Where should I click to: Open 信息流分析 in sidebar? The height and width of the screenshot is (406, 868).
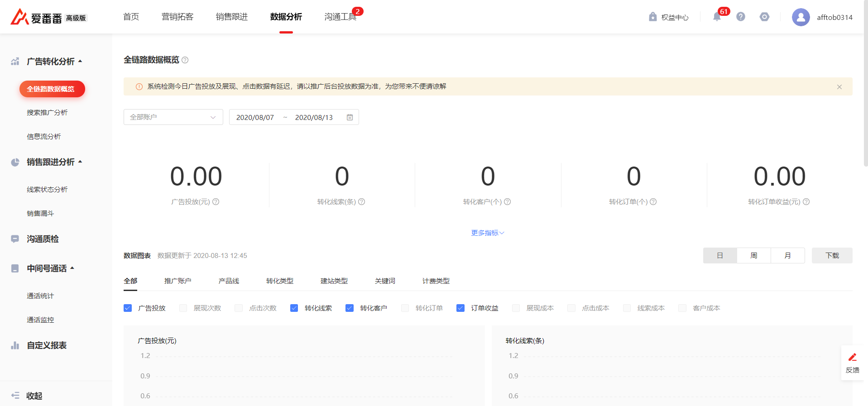coord(44,137)
